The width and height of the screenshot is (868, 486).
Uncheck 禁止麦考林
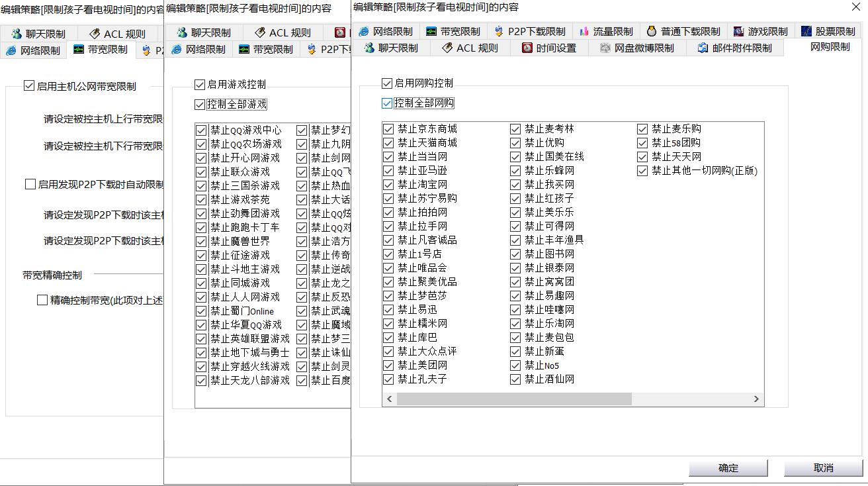[x=515, y=129]
